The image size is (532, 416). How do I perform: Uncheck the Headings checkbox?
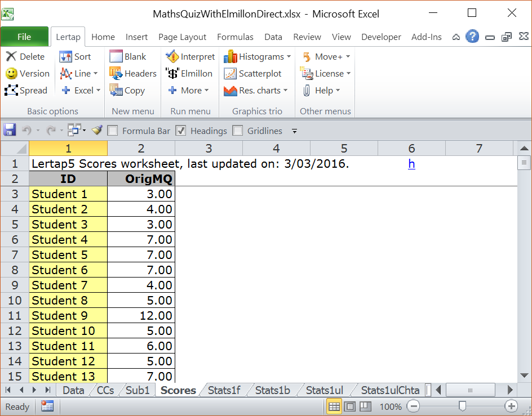(x=181, y=131)
